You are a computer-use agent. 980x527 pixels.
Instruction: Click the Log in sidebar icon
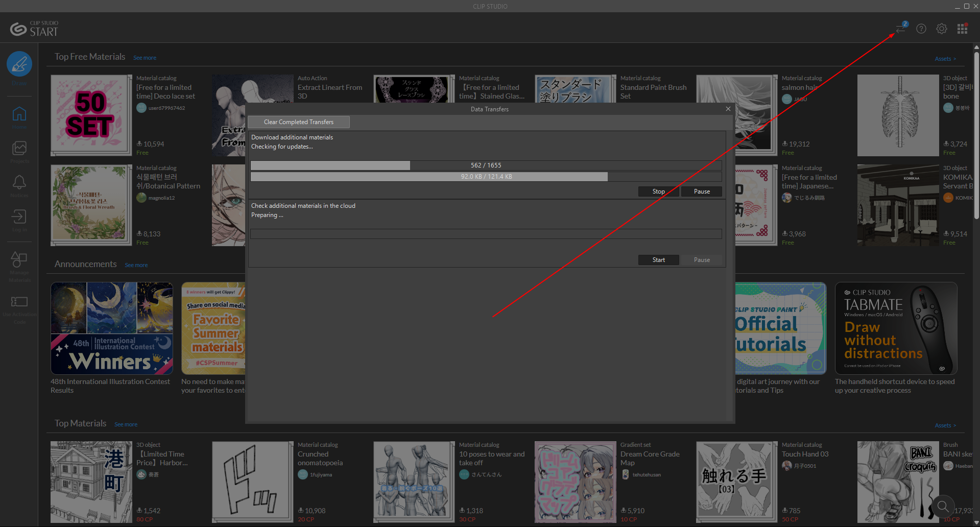pos(19,217)
